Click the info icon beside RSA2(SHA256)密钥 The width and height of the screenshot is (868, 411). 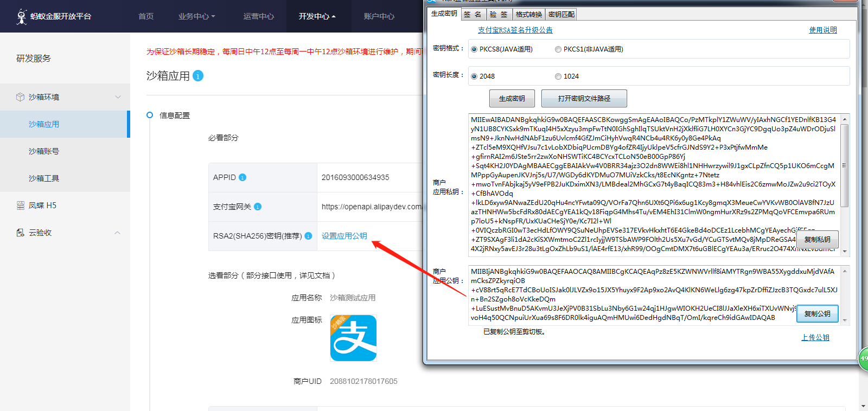pyautogui.click(x=308, y=236)
